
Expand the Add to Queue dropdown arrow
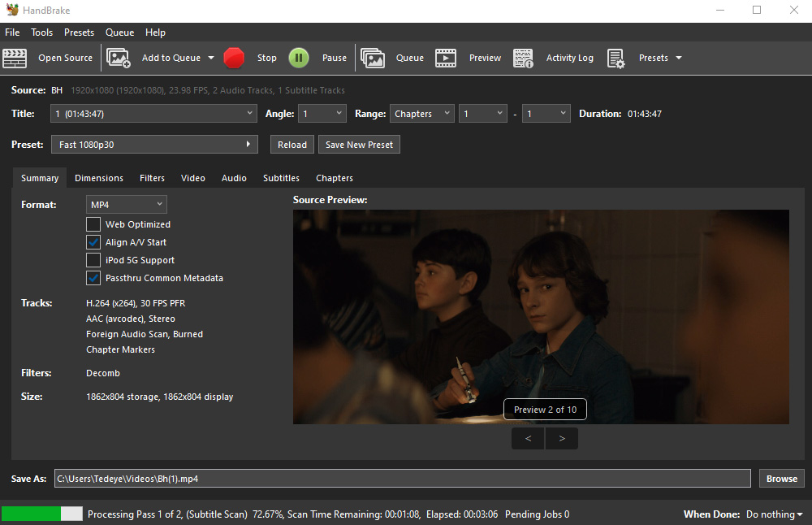pos(211,58)
